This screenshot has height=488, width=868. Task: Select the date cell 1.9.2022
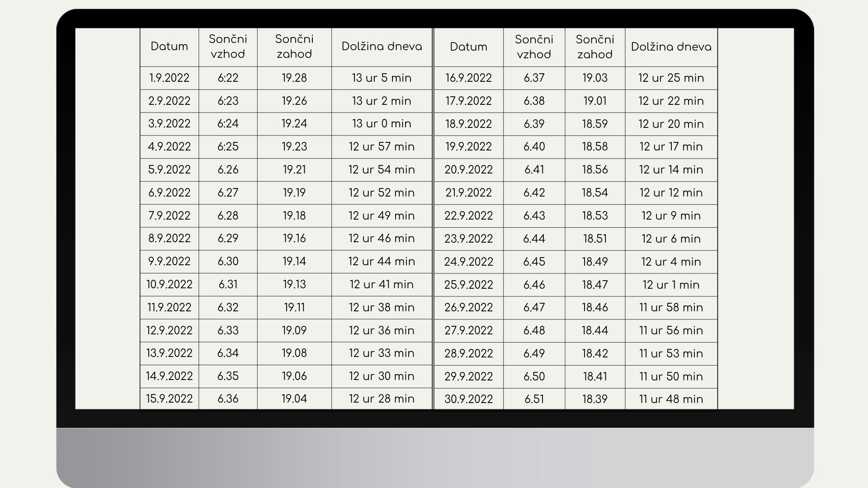pos(169,78)
